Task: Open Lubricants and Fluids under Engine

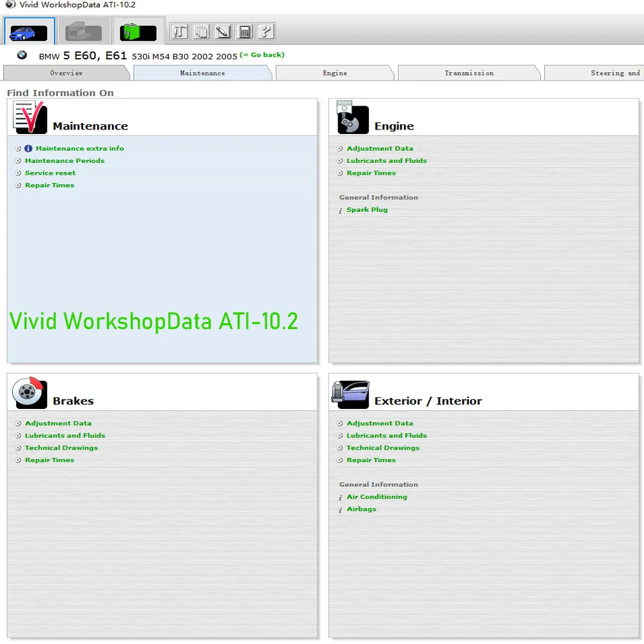Action: [x=386, y=160]
